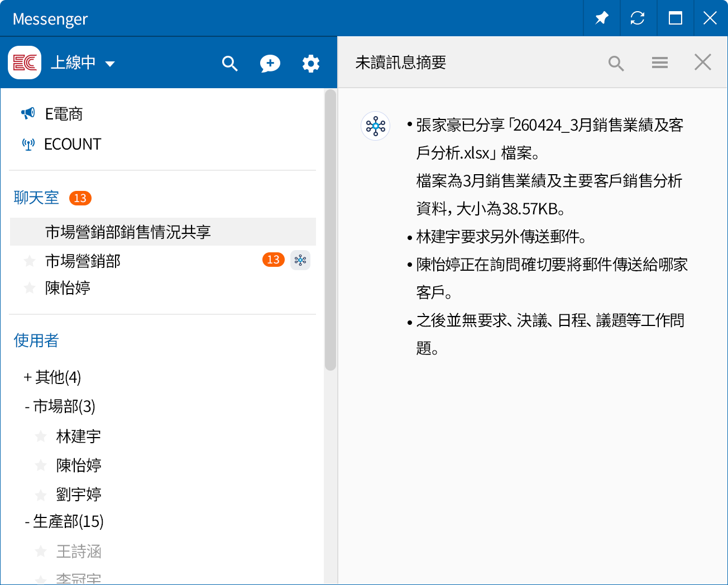Open the ECOUNT broadcast channel
This screenshot has height=585, width=728.
pos(73,144)
